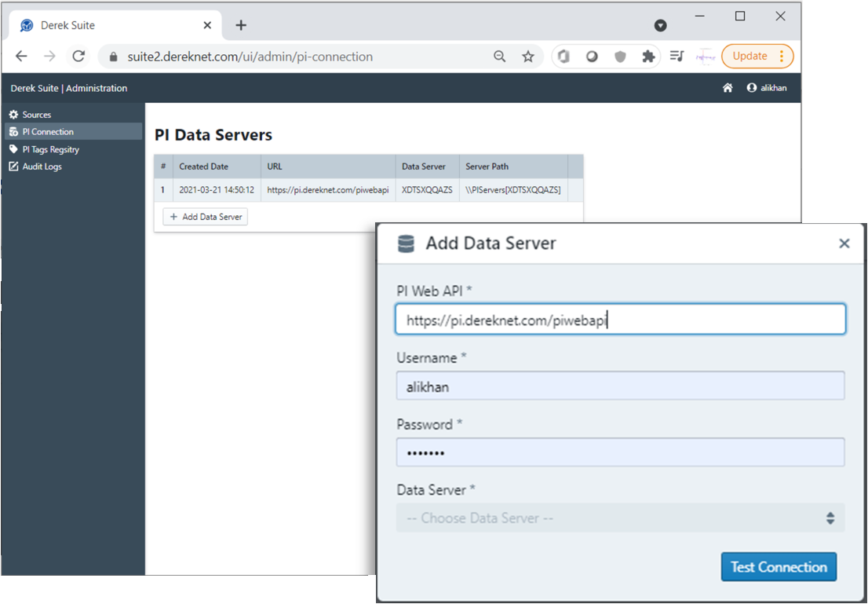Go to PI Tags Registry page
This screenshot has height=604, width=868.
[x=50, y=149]
